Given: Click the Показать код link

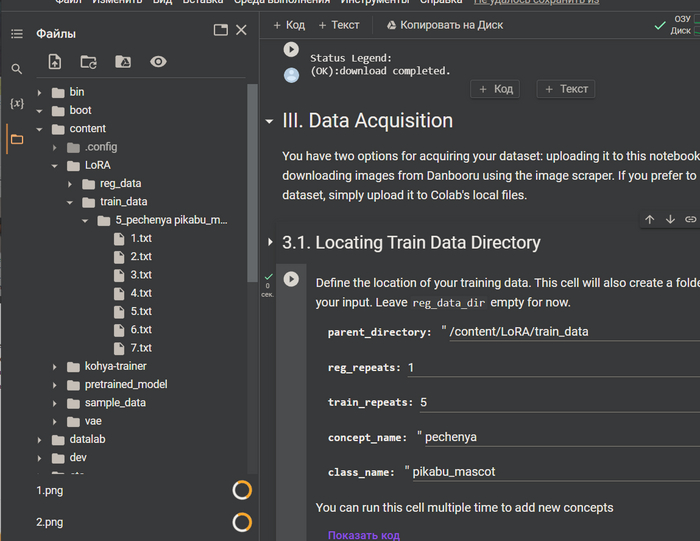Looking at the screenshot, I should (x=363, y=535).
